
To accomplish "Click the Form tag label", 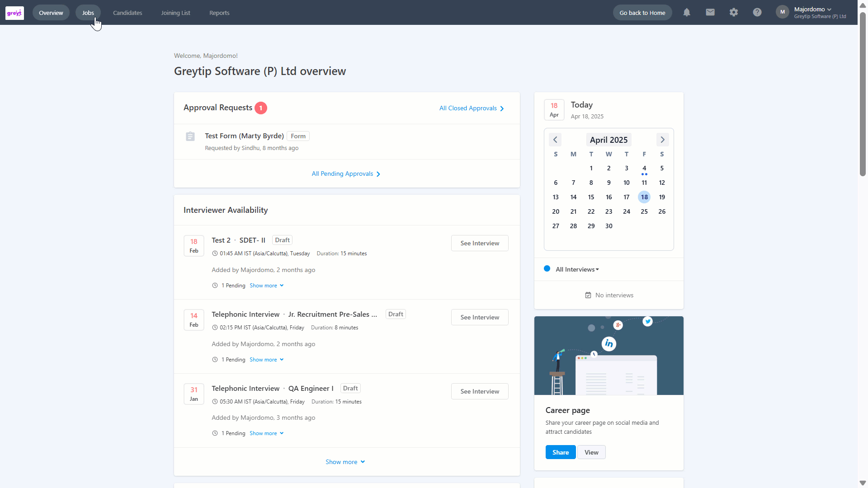I will tap(298, 136).
